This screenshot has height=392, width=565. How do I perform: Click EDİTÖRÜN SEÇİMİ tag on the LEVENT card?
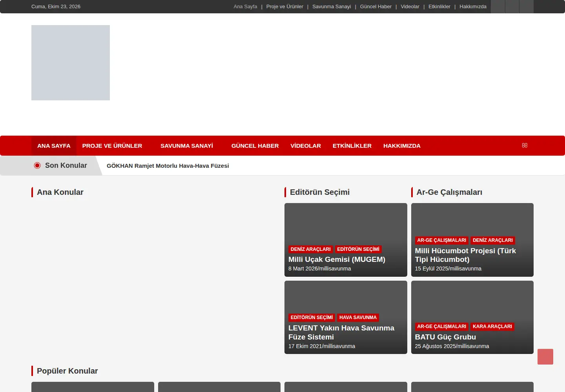tap(312, 318)
